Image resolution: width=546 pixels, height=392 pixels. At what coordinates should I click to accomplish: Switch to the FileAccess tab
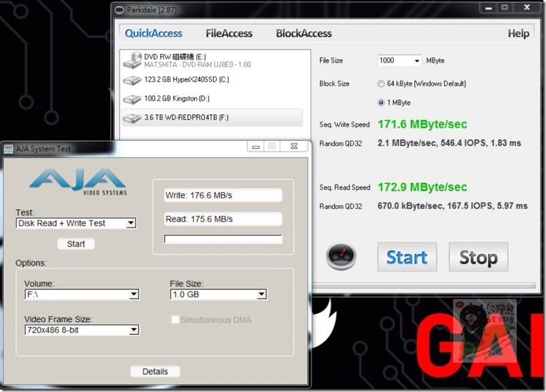(229, 33)
